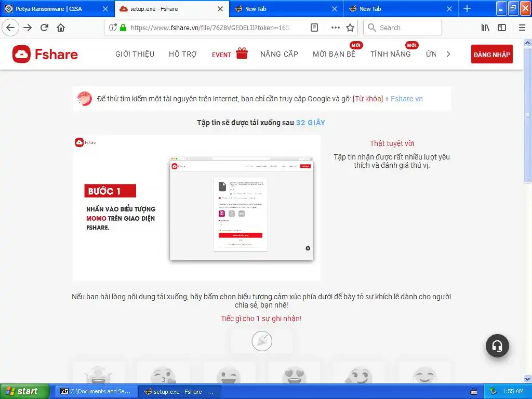Open the browser home page icon

coord(61,28)
